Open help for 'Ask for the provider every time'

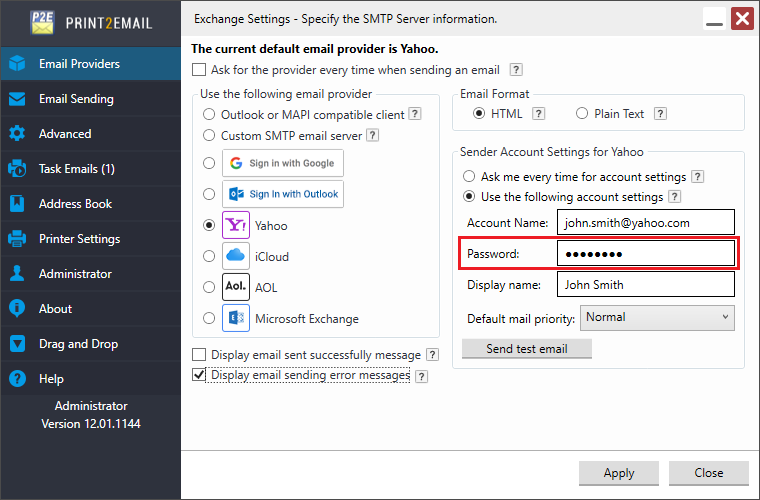pyautogui.click(x=516, y=70)
